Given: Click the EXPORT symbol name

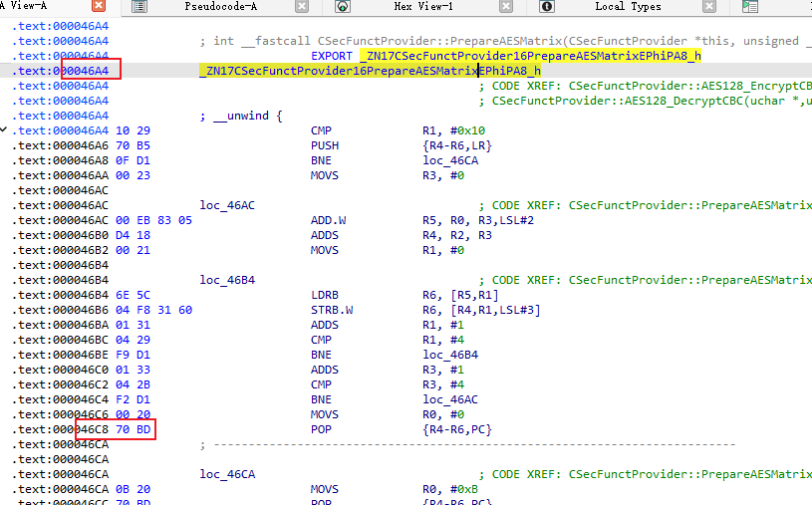Looking at the screenshot, I should (x=529, y=56).
